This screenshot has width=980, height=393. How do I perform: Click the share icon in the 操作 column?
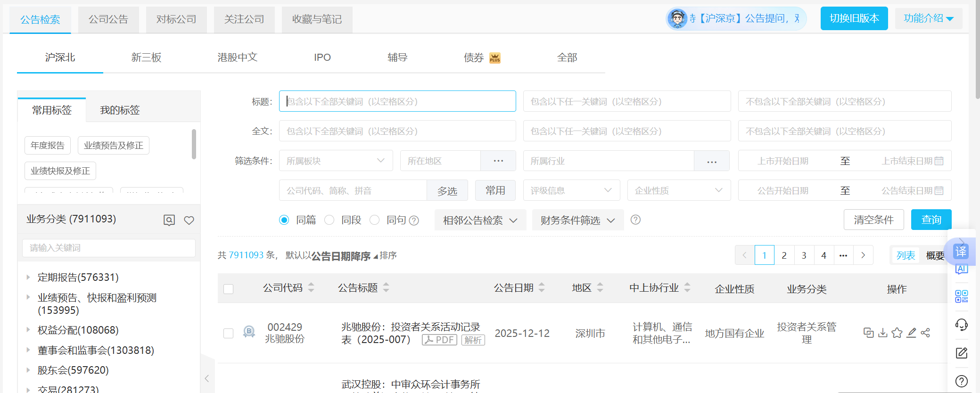[x=925, y=333]
